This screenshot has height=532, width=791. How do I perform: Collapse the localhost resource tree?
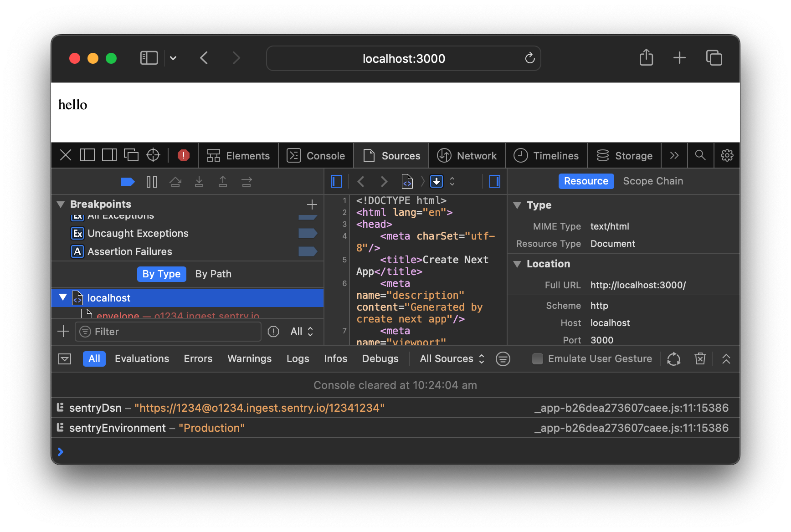click(x=63, y=297)
